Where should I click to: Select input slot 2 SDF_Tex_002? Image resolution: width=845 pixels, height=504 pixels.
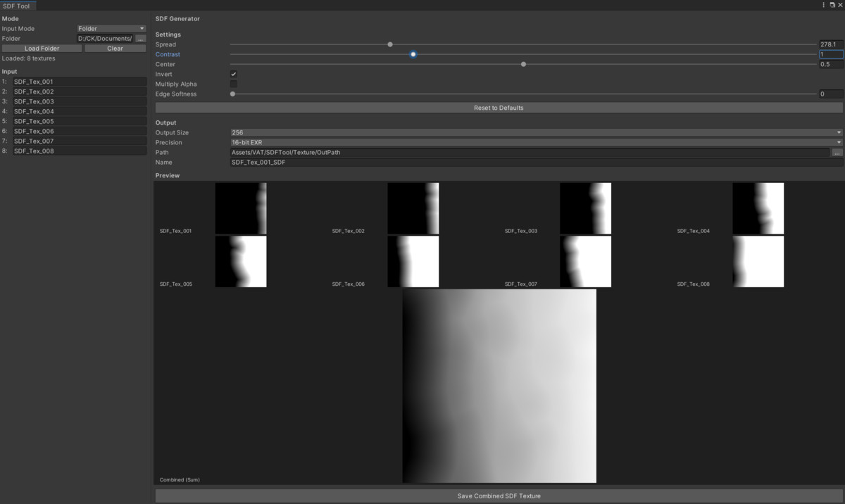coord(80,92)
